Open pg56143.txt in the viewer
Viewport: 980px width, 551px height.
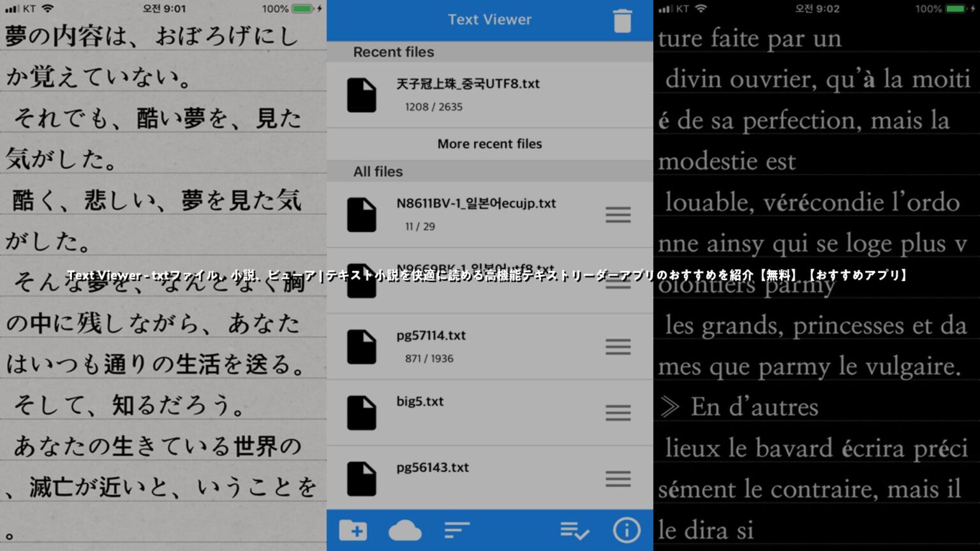click(x=432, y=467)
